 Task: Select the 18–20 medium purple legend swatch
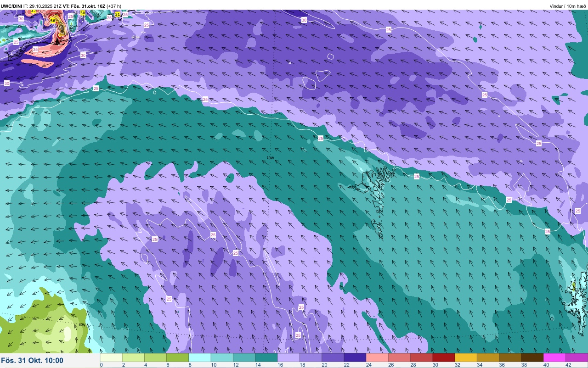(x=311, y=357)
